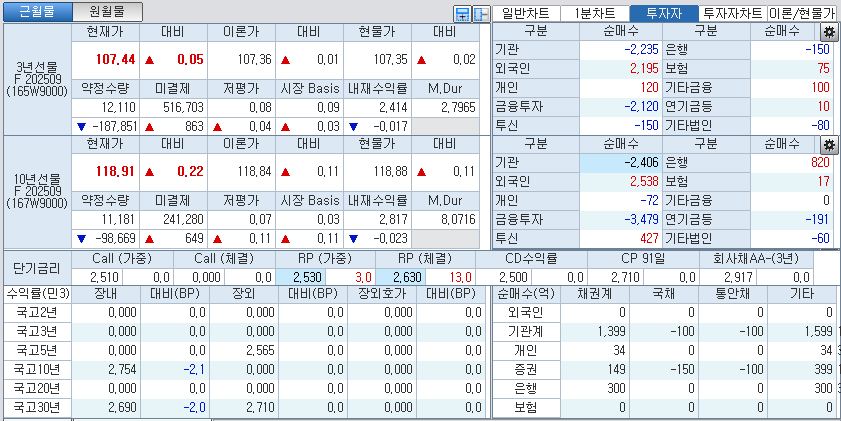Screen dimensions: 841x421
Task: Click 은행 net buy 820
Action: (x=819, y=163)
